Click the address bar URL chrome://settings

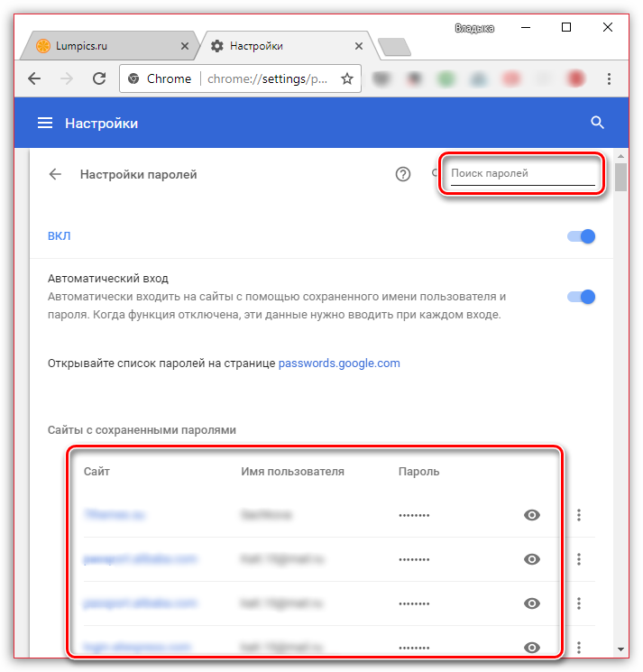click(267, 78)
